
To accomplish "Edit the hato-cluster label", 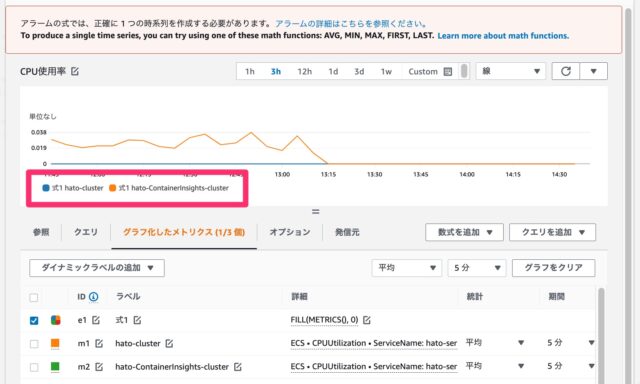I will tap(169, 344).
